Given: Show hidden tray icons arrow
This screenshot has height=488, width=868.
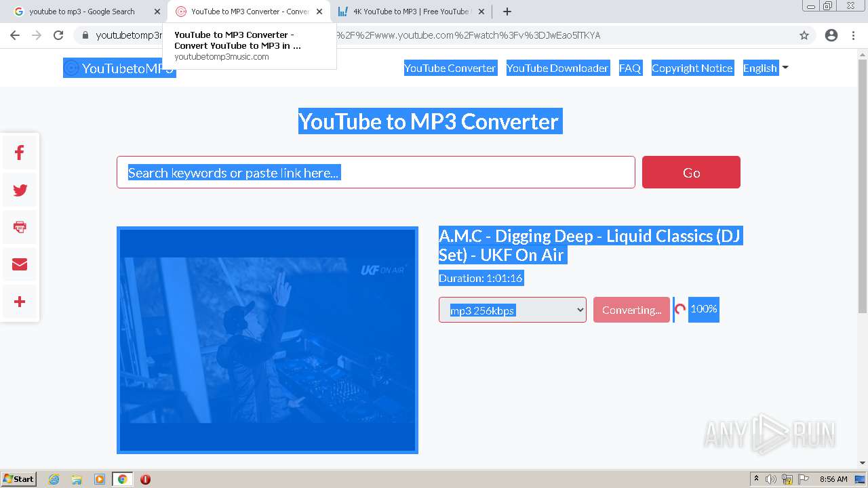Looking at the screenshot, I should pos(756,479).
